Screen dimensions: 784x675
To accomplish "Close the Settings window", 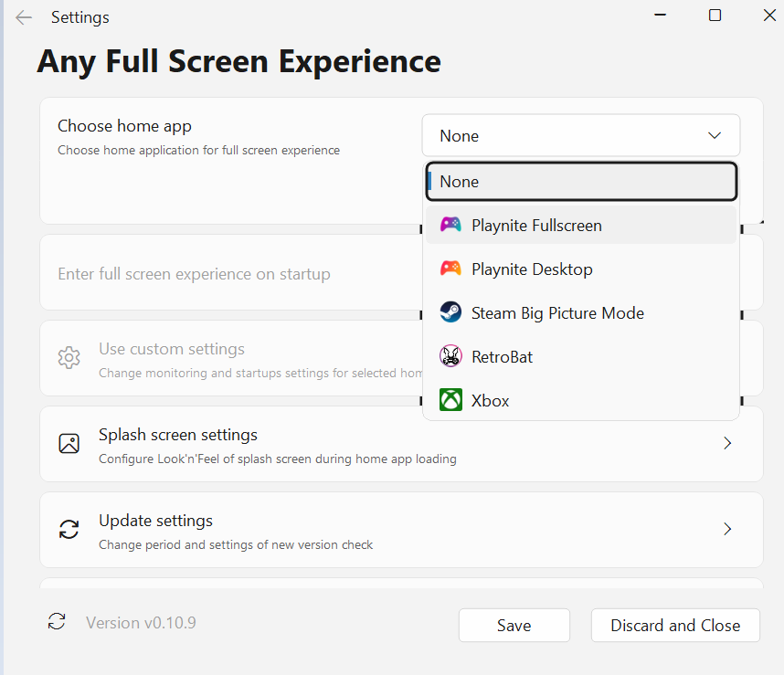I will [769, 15].
